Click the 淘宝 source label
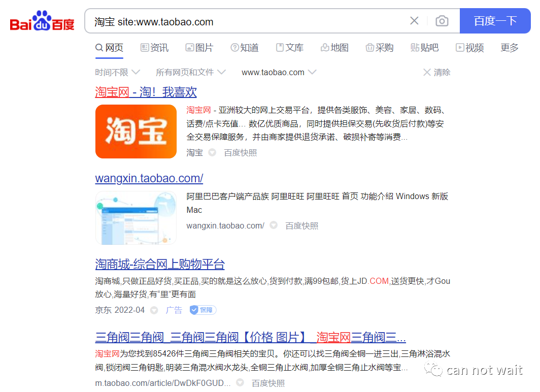The image size is (540, 392). [x=194, y=153]
